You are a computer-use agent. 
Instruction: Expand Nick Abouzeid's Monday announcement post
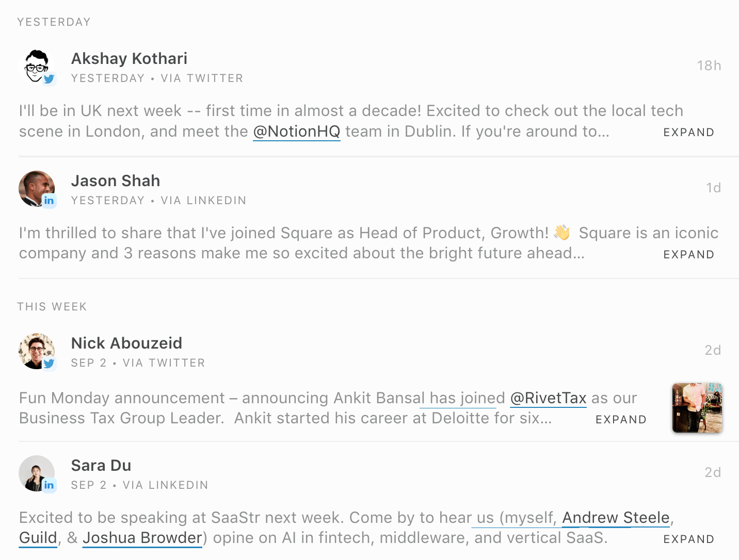tap(621, 420)
